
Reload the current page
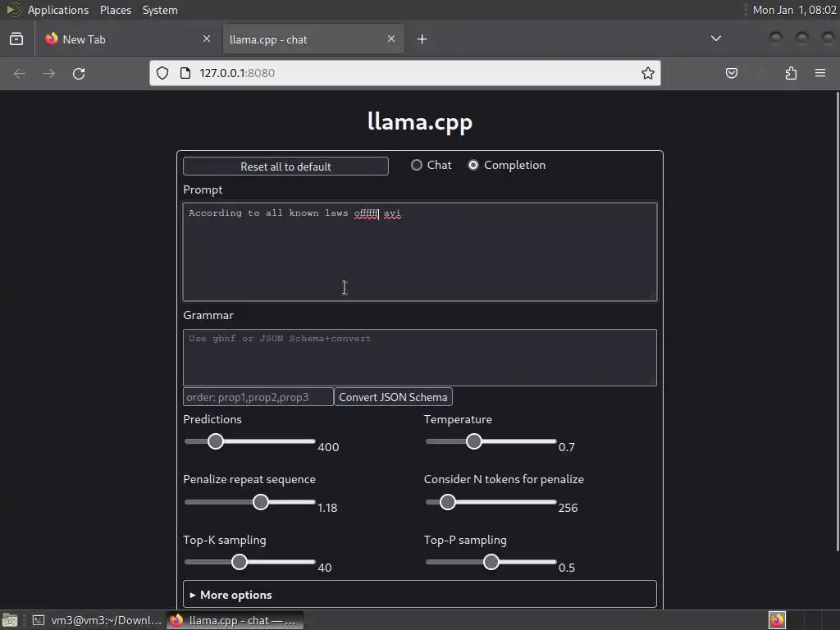click(x=79, y=73)
